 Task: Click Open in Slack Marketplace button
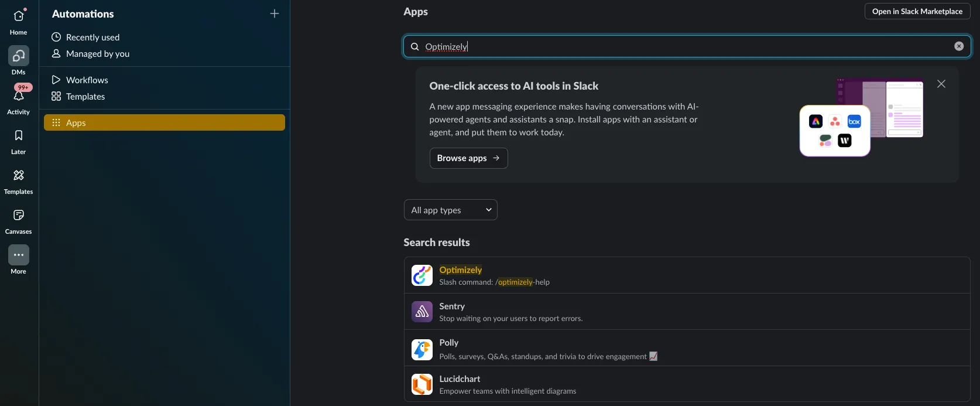(x=917, y=11)
